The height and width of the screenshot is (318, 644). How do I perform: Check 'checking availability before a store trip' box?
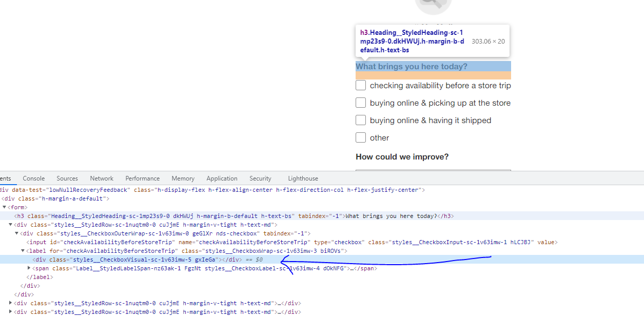[x=361, y=85]
